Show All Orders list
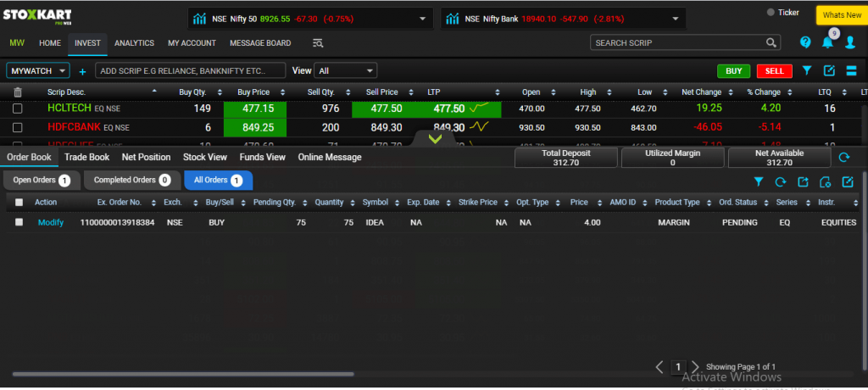Image resolution: width=868 pixels, height=390 pixels. click(x=218, y=180)
